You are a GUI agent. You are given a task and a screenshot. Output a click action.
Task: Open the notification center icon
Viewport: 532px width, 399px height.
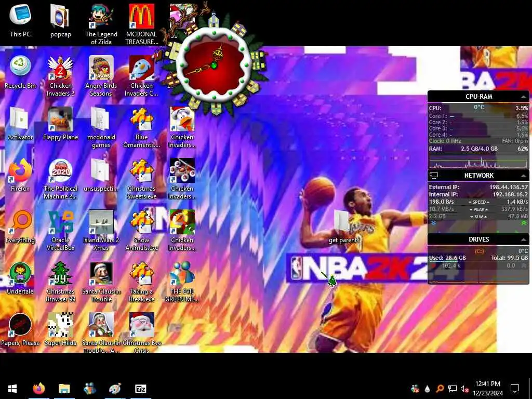pos(515,389)
